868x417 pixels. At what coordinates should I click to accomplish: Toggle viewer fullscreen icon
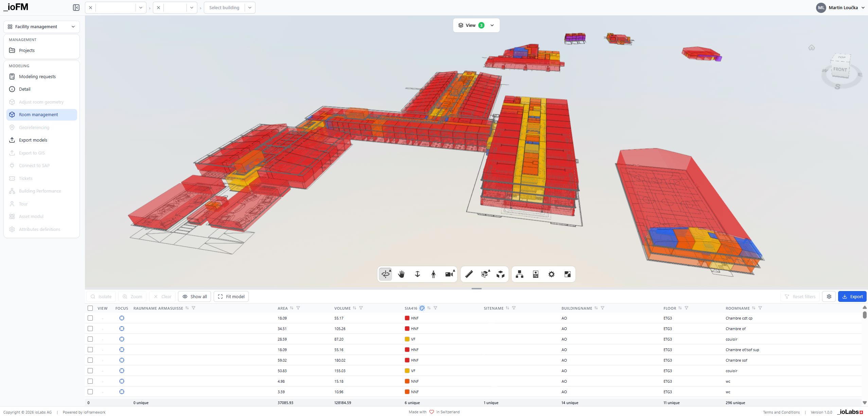(x=567, y=274)
